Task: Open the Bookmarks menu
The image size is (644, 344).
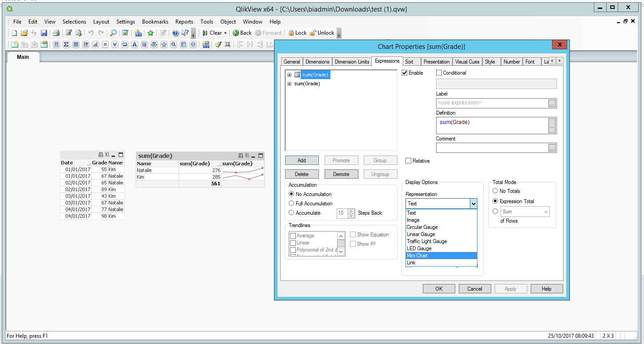Action: pos(155,22)
